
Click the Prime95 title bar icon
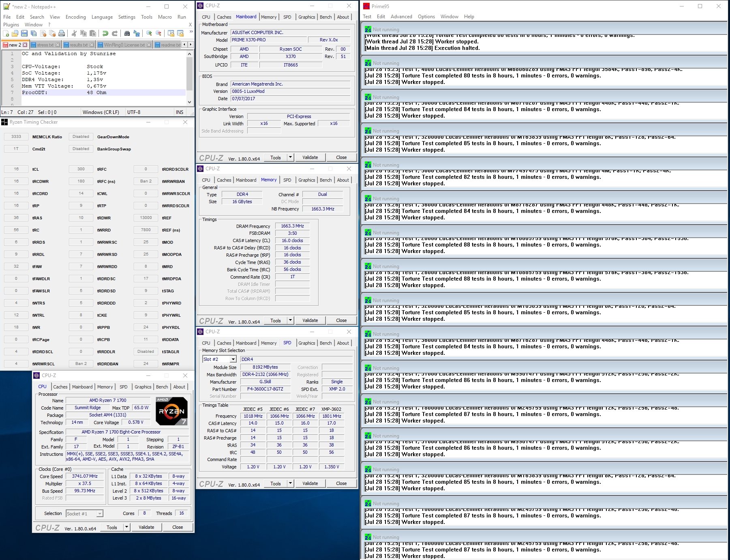[x=366, y=6]
